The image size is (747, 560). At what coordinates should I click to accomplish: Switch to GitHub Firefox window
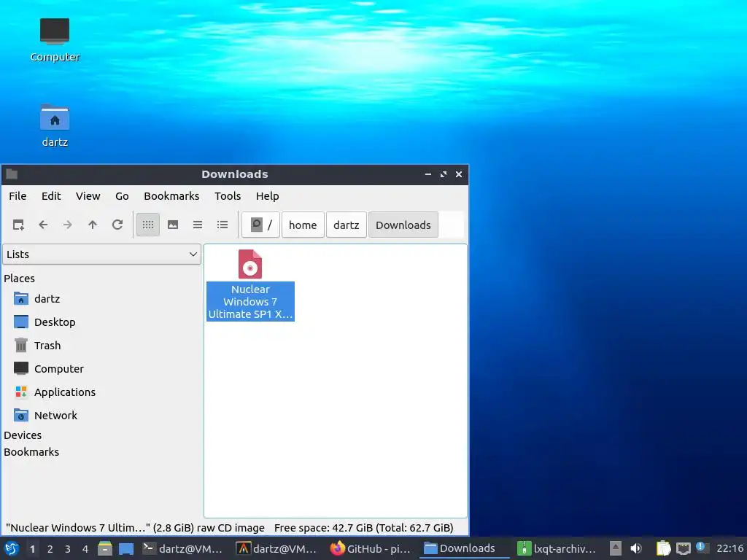tap(371, 548)
